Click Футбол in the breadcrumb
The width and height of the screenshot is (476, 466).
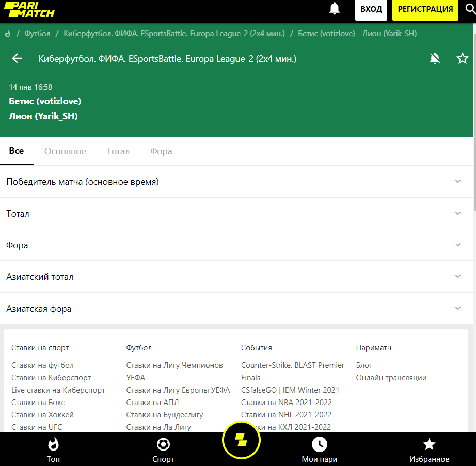[x=38, y=34]
